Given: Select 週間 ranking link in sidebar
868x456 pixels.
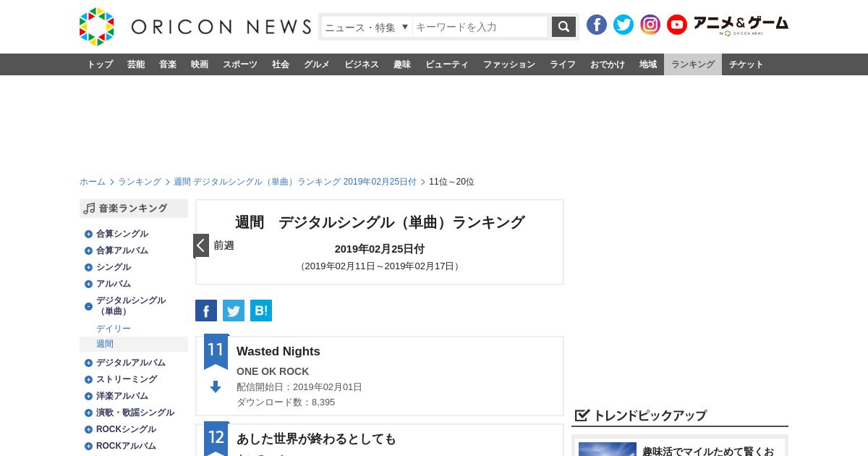Looking at the screenshot, I should (105, 344).
